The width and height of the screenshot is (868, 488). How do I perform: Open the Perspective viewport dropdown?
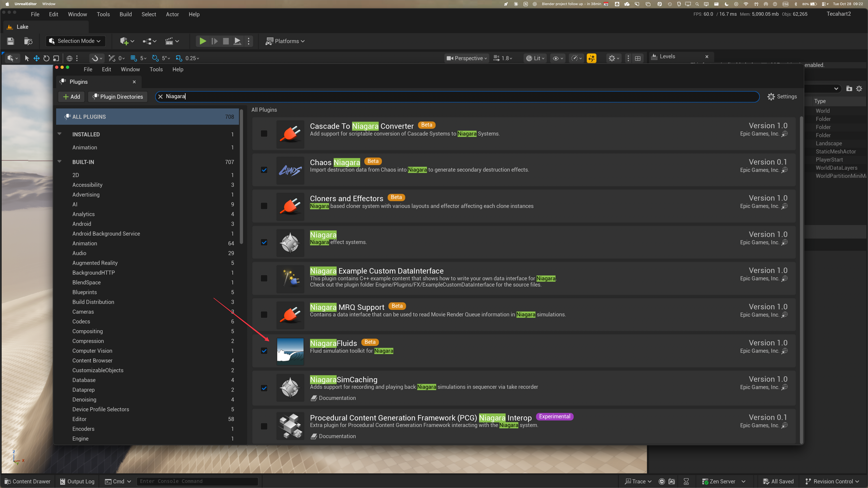[x=467, y=58]
